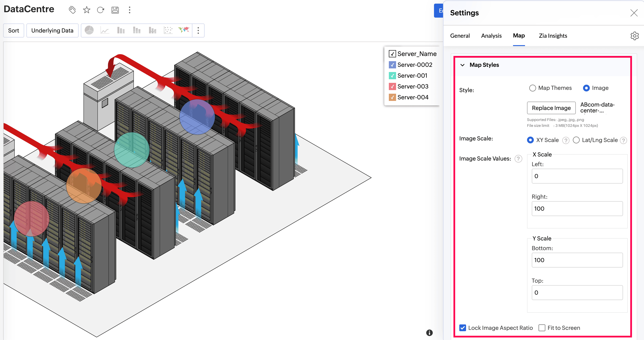Enable Fit to Screen checkbox
The width and height of the screenshot is (644, 340).
pyautogui.click(x=542, y=328)
